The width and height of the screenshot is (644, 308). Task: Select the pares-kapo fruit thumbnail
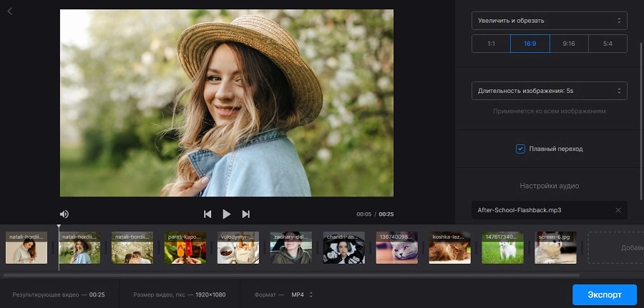(185, 248)
